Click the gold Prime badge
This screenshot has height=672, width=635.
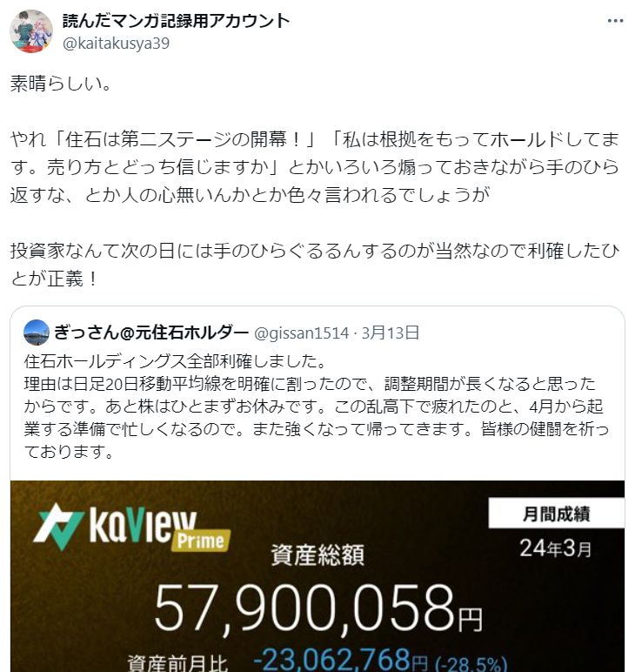[x=200, y=541]
